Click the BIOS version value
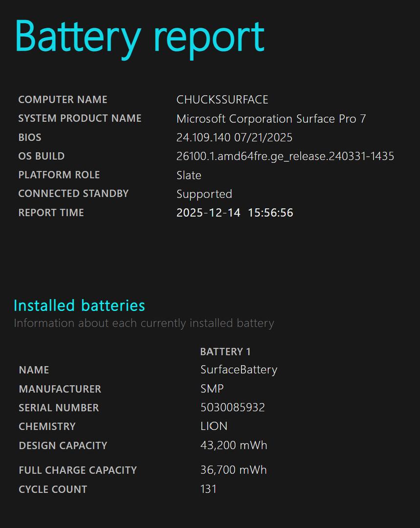 point(234,137)
